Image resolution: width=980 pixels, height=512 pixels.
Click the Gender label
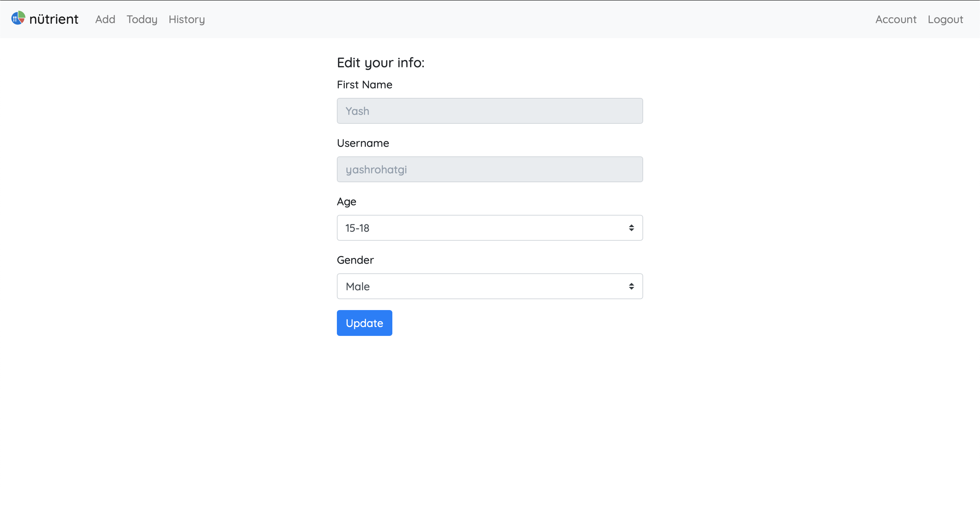coord(355,260)
